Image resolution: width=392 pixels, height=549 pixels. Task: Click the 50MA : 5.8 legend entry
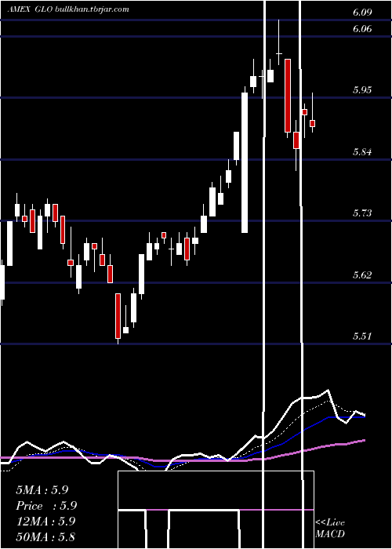click(x=45, y=537)
